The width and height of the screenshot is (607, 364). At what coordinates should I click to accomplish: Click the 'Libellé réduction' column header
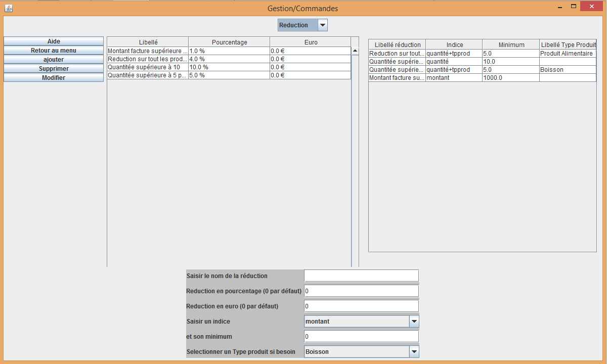[397, 45]
